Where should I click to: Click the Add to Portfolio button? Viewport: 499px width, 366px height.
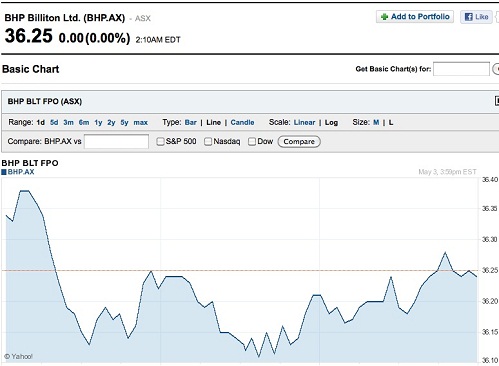point(415,17)
